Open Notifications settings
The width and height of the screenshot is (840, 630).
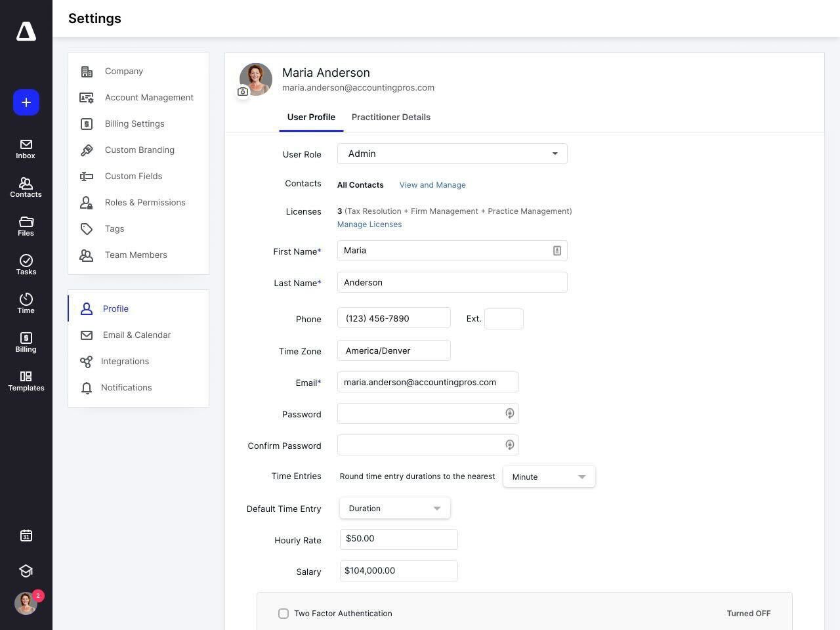(126, 387)
